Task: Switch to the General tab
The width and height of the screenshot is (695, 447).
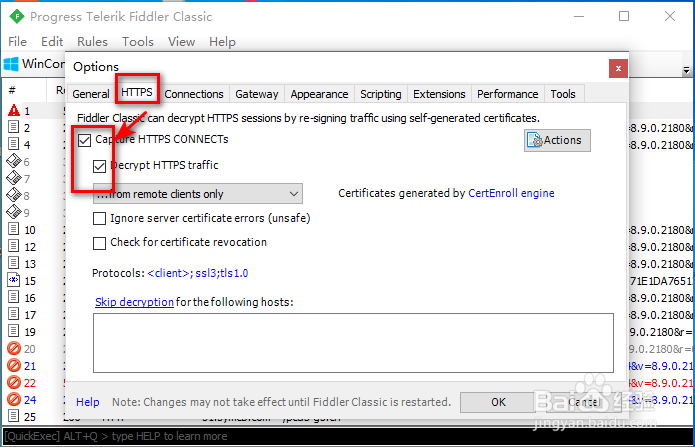Action: (91, 94)
